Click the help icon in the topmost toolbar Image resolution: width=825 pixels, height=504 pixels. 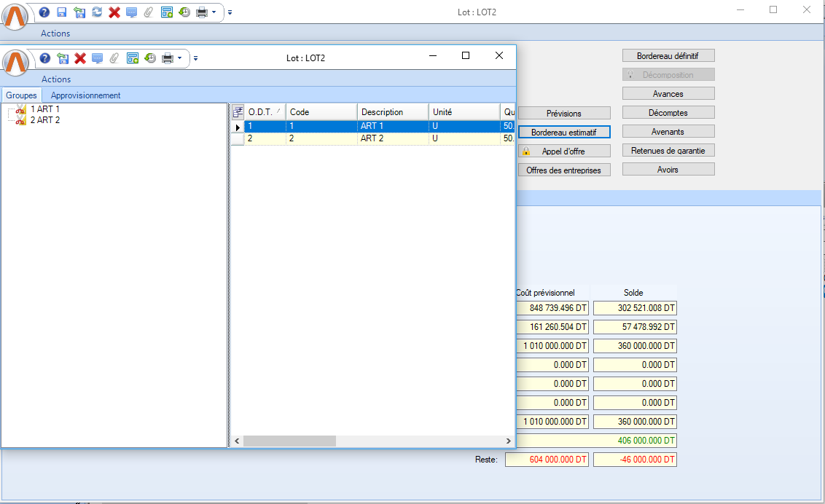44,12
